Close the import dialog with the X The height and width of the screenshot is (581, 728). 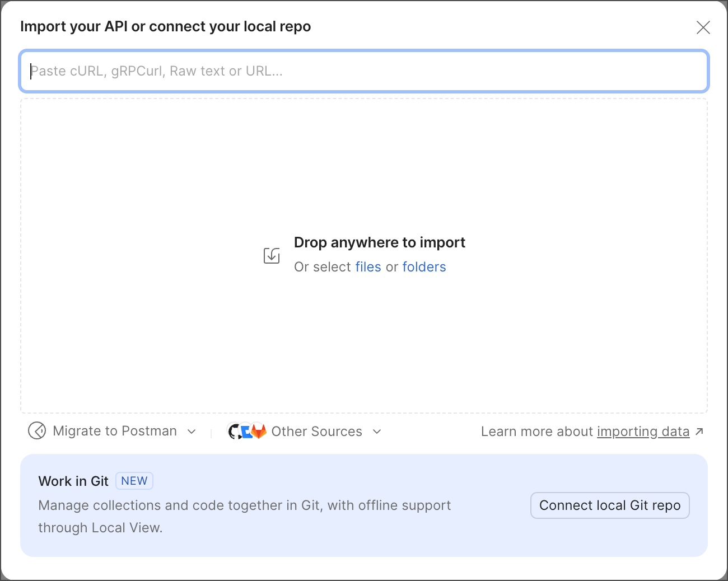point(703,27)
